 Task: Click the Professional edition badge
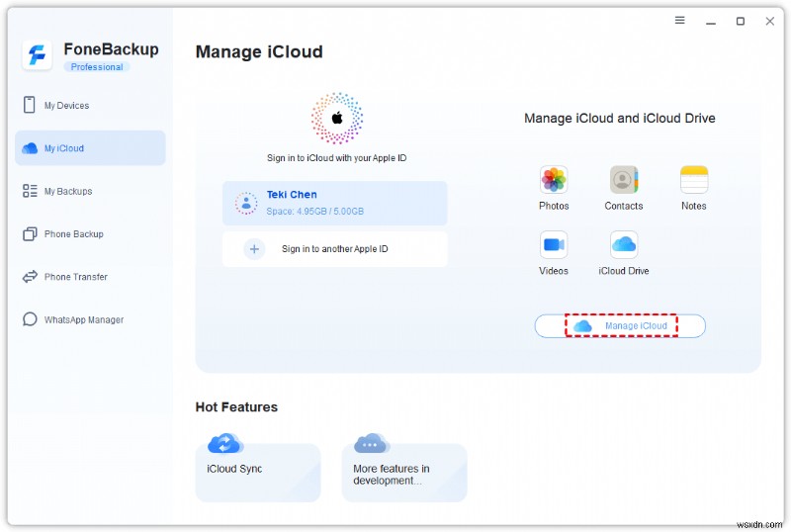pos(97,66)
